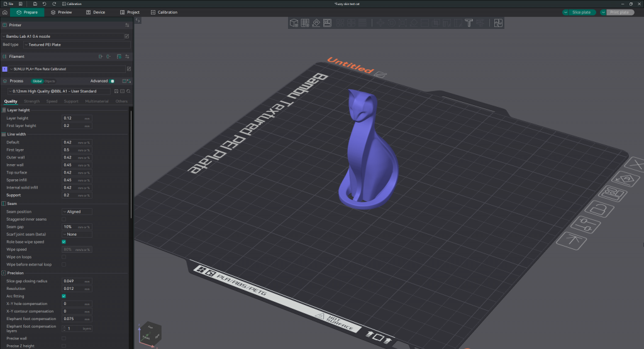Enable Staggered inner seams checkbox
644x349 pixels.
point(64,219)
